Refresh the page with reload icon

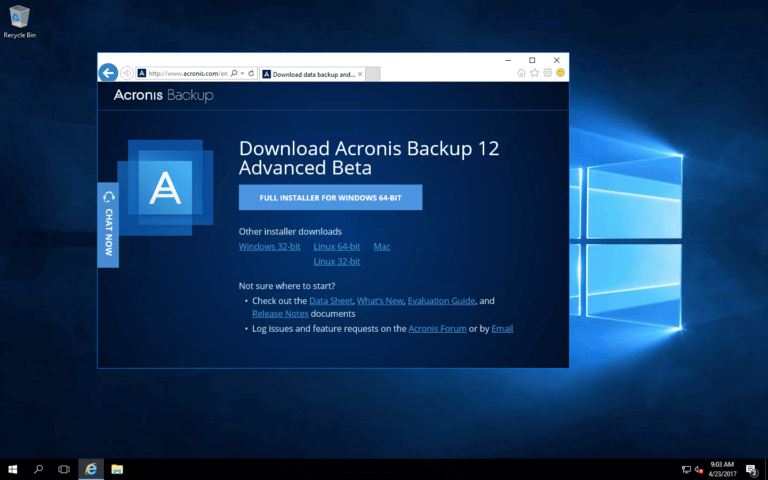251,73
